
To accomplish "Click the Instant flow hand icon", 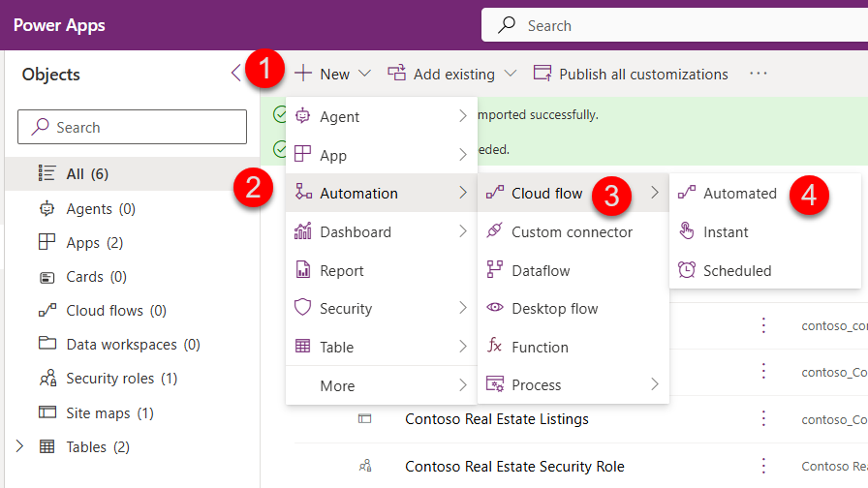I will 687,232.
